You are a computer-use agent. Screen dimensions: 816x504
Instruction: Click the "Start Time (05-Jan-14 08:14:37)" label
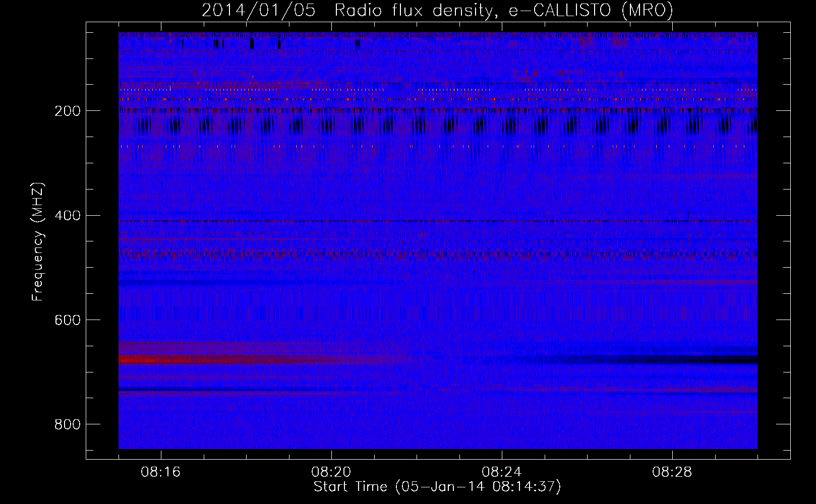tap(437, 486)
